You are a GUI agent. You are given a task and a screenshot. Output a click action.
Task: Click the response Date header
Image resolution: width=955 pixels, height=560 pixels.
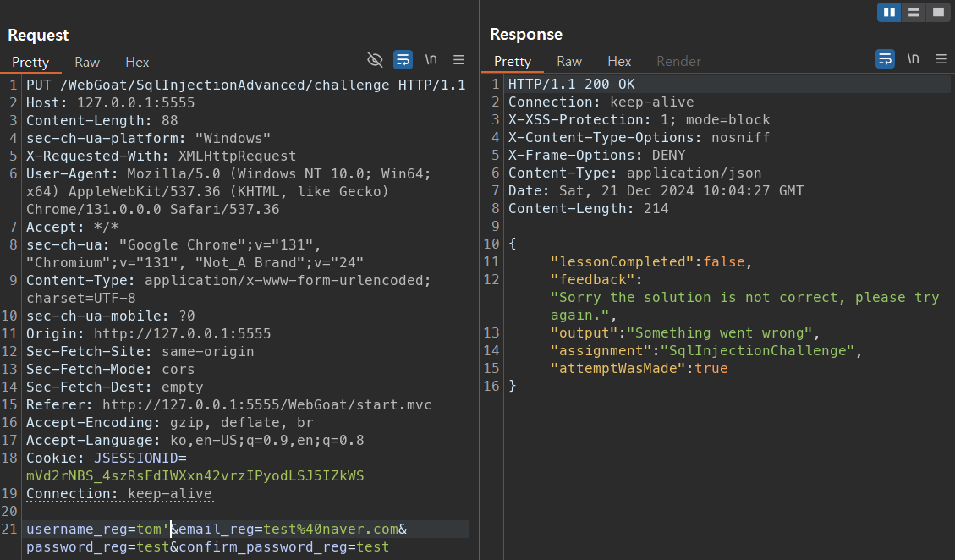tap(656, 190)
